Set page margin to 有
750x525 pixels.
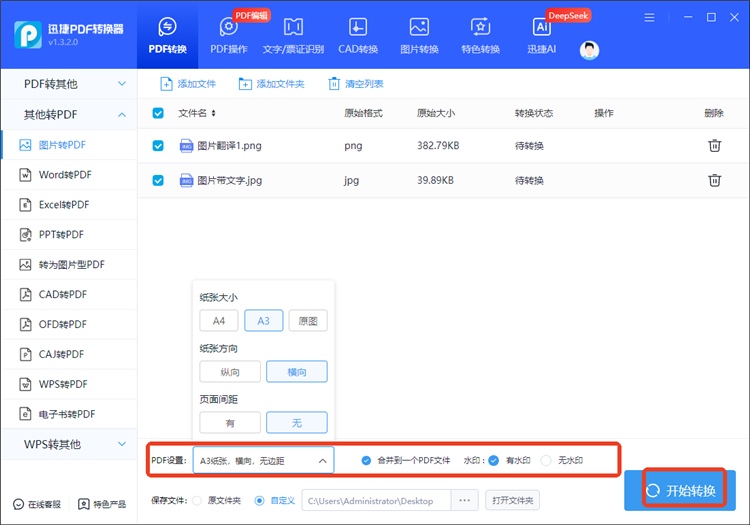click(x=230, y=423)
